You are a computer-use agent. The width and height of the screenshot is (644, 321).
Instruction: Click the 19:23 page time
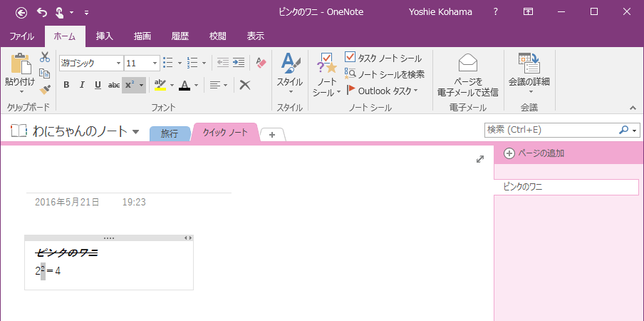point(134,202)
